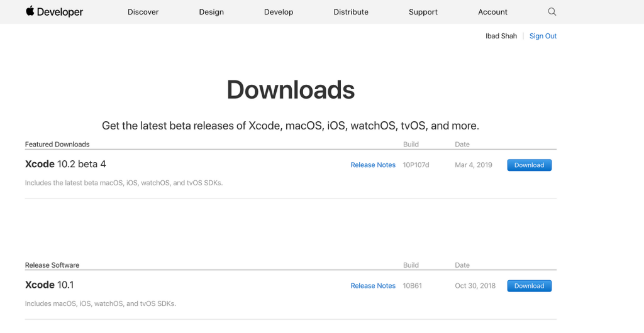Download Xcode 10.1 release
The image size is (644, 333).
click(x=529, y=286)
